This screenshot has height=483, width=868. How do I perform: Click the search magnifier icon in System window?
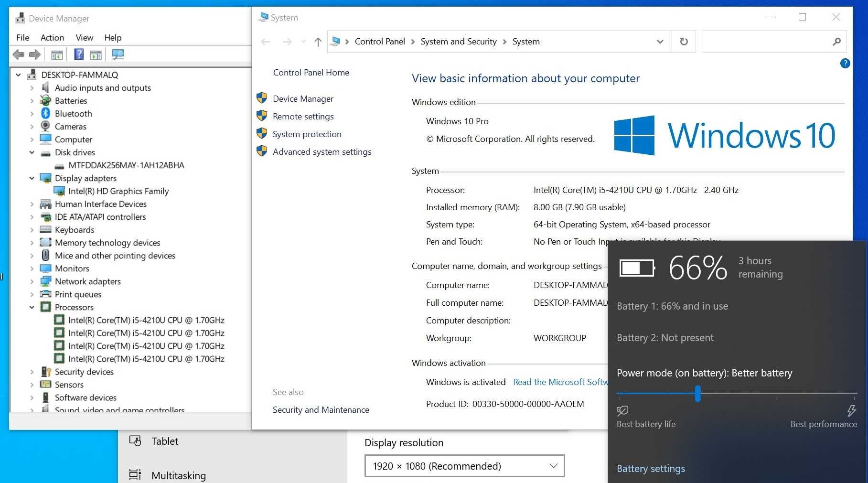tap(836, 42)
